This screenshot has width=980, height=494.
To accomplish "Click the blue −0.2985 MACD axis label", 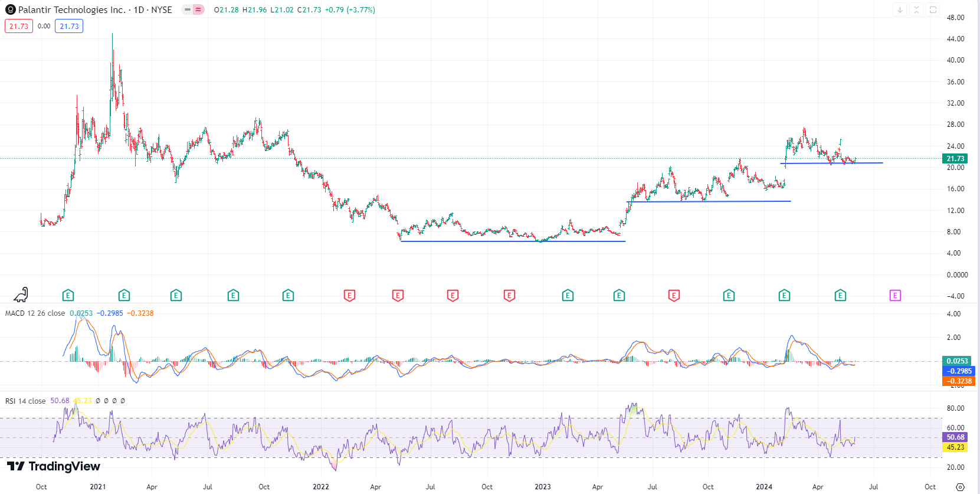I will 959,371.
